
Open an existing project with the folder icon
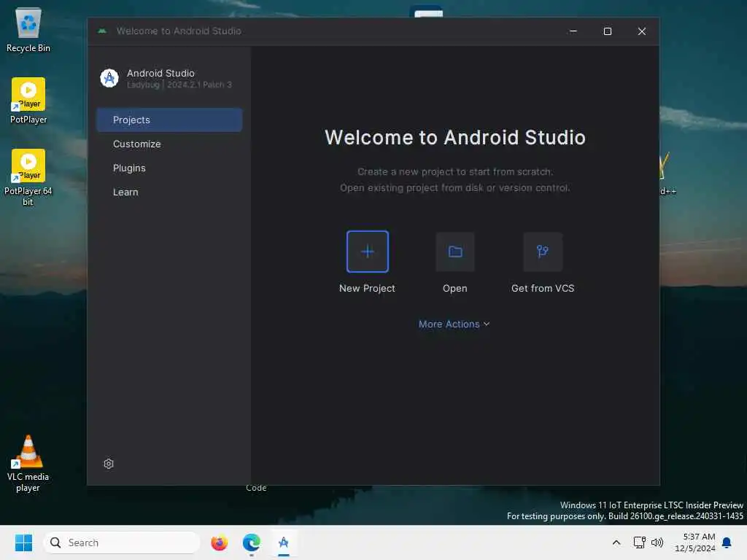455,252
